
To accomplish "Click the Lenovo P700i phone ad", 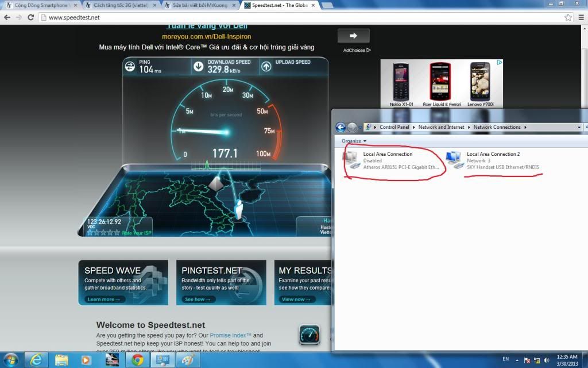I will point(481,85).
